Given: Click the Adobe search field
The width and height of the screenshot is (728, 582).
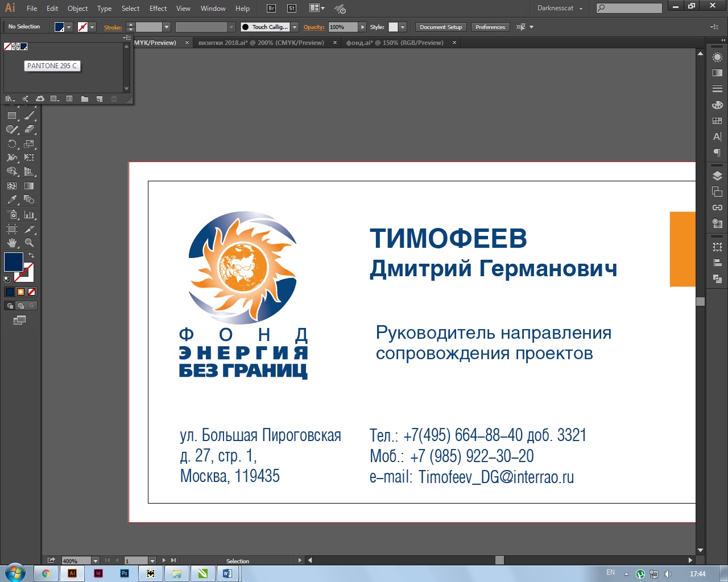Looking at the screenshot, I should (629, 8).
